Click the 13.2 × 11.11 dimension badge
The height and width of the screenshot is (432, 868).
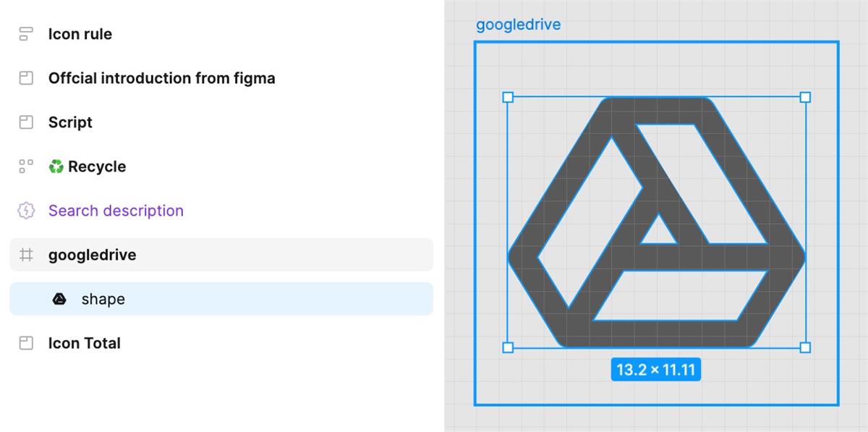click(x=655, y=370)
